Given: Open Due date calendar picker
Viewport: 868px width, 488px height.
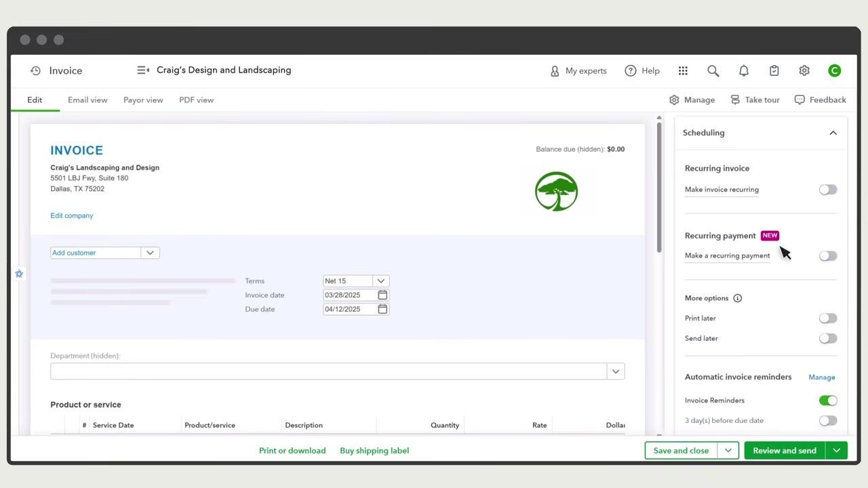Looking at the screenshot, I should pos(382,309).
